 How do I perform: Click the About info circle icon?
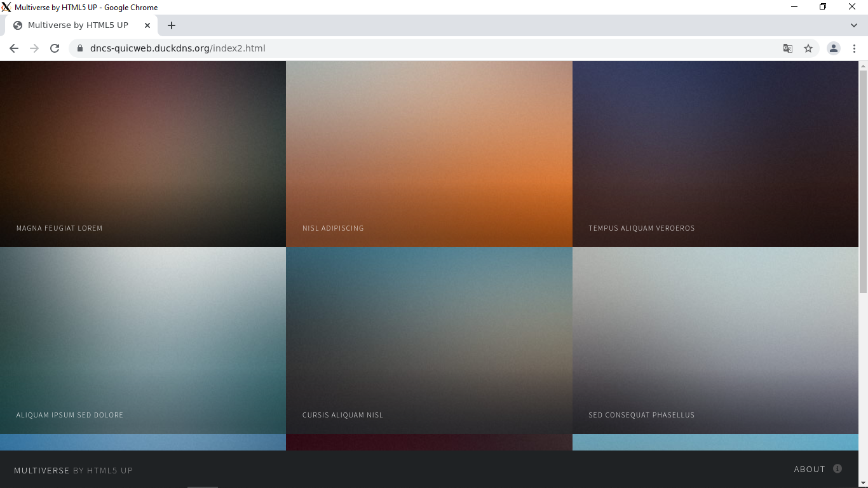click(x=837, y=469)
